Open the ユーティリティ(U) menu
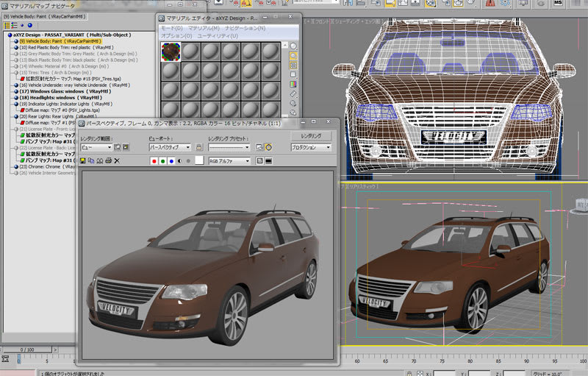Image resolution: width=588 pixels, height=376 pixels. pos(218,35)
